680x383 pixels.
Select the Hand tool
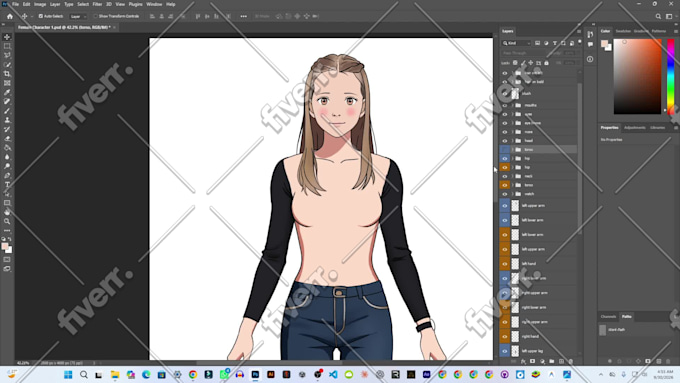pos(7,212)
